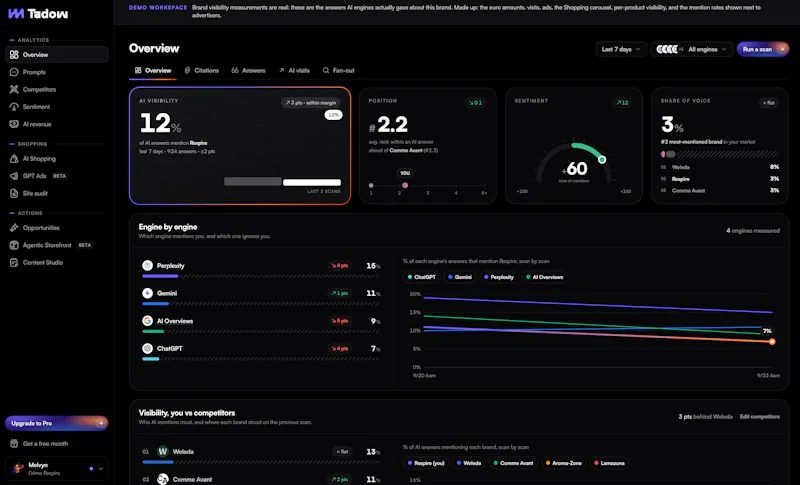Open the All engines dropdown
Image resolution: width=800 pixels, height=485 pixels.
coord(691,49)
